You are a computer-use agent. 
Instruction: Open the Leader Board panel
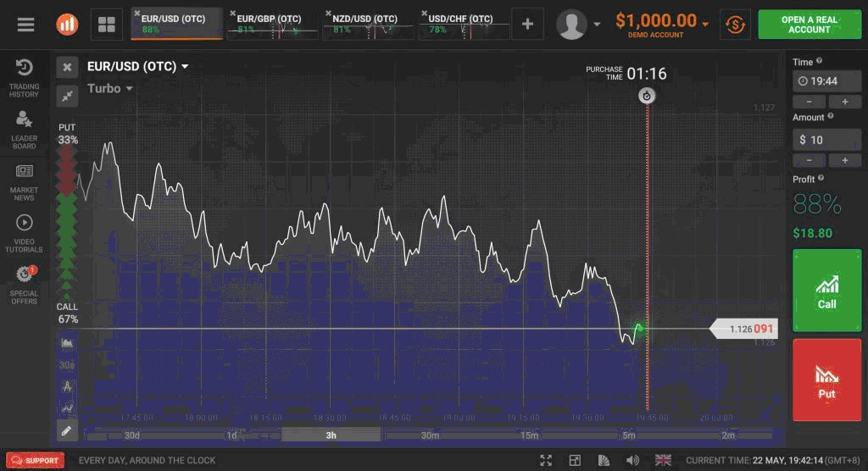coord(24,129)
